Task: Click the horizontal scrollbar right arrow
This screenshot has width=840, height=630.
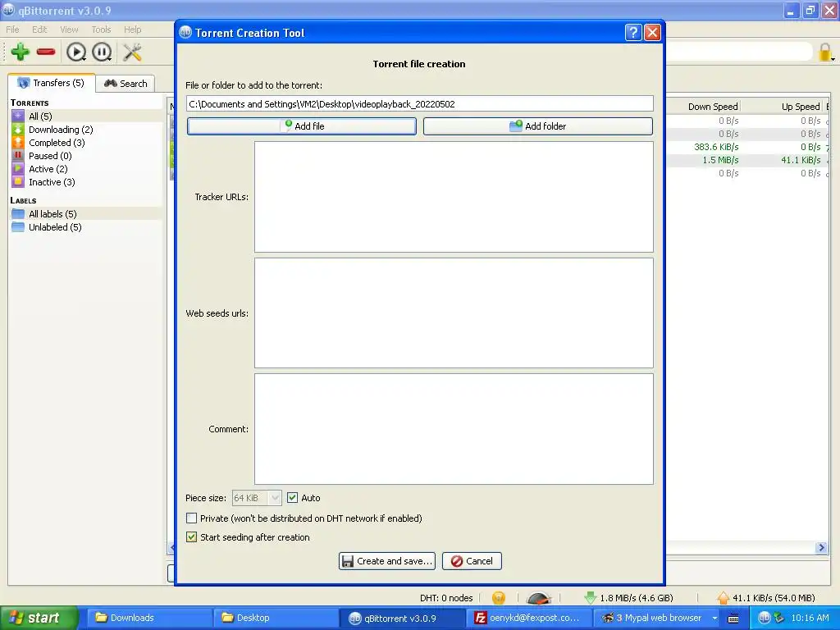Action: point(821,547)
